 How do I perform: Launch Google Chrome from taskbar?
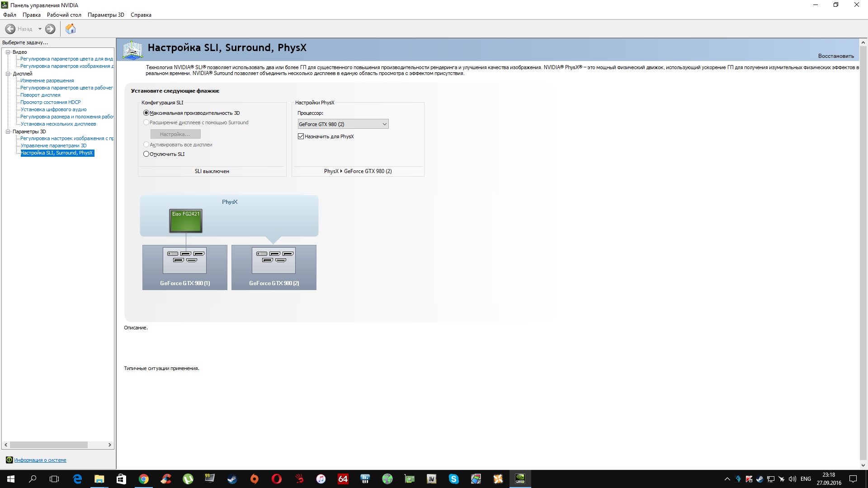click(144, 479)
